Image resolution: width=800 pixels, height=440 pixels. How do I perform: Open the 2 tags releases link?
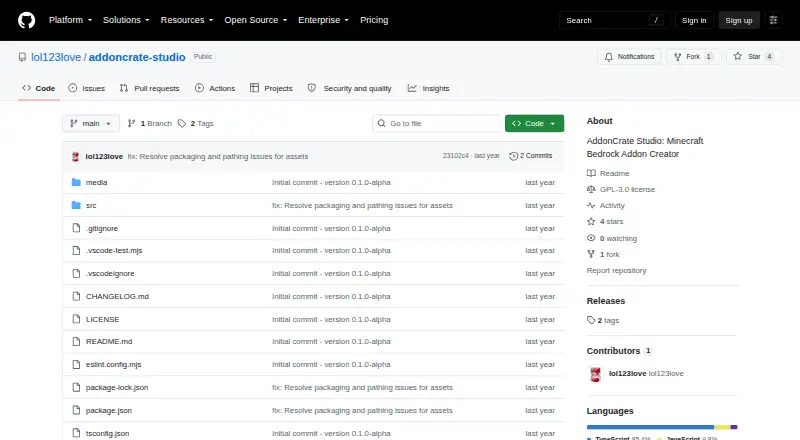(603, 321)
